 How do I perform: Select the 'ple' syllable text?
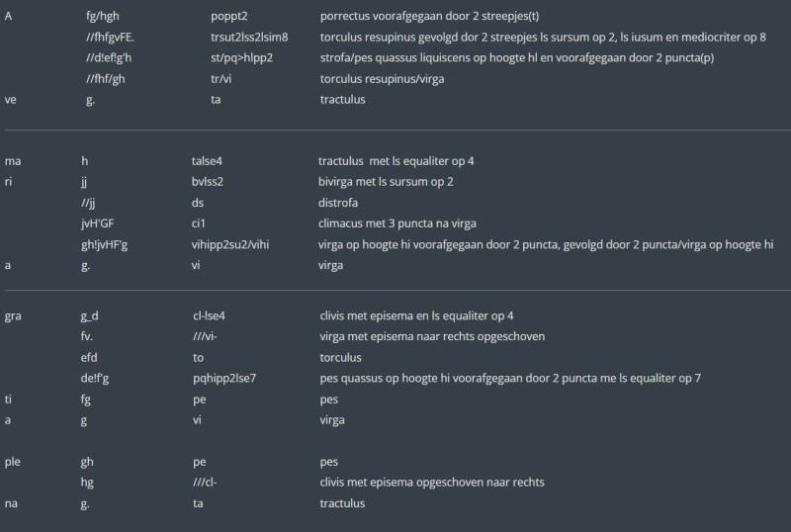pyautogui.click(x=14, y=462)
